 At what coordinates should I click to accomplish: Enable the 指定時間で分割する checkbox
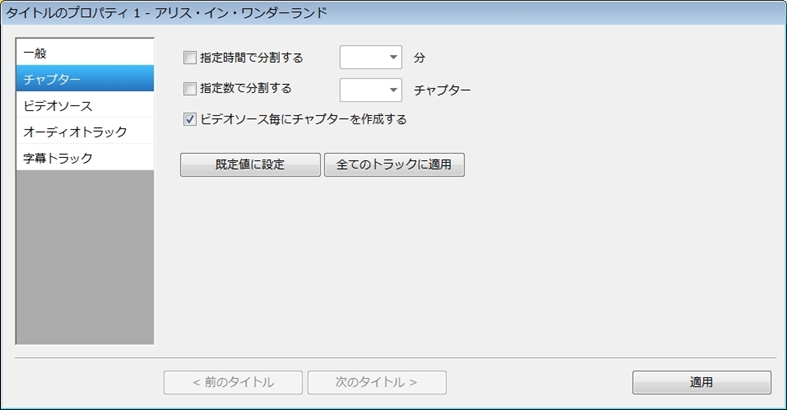pyautogui.click(x=189, y=58)
